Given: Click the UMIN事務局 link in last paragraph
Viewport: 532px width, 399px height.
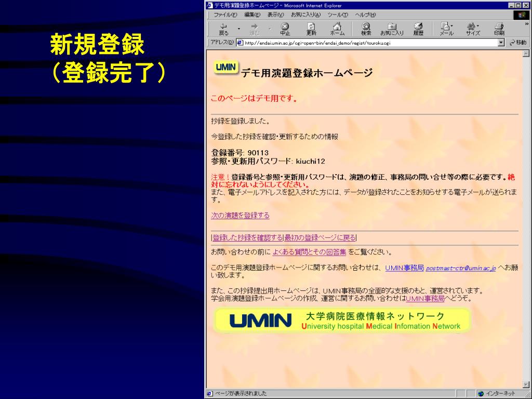Looking at the screenshot, I should click(x=425, y=299).
